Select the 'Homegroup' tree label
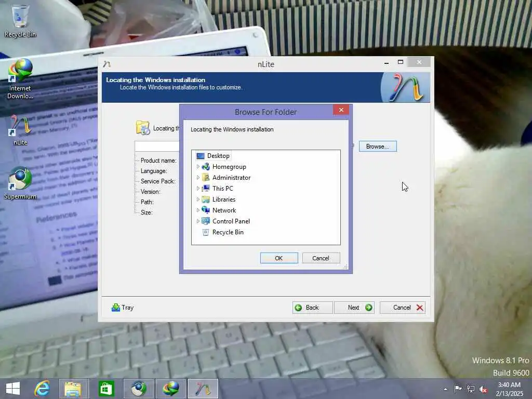The width and height of the screenshot is (532, 399). [229, 167]
